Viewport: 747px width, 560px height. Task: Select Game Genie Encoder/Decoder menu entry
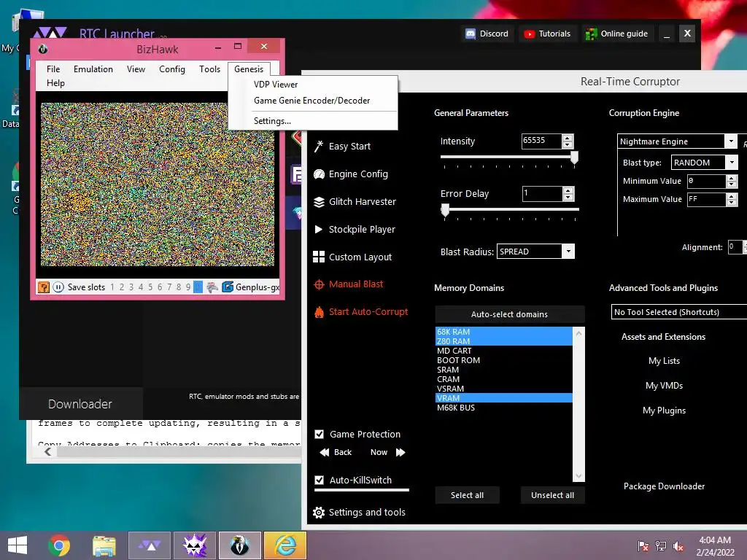(x=311, y=101)
